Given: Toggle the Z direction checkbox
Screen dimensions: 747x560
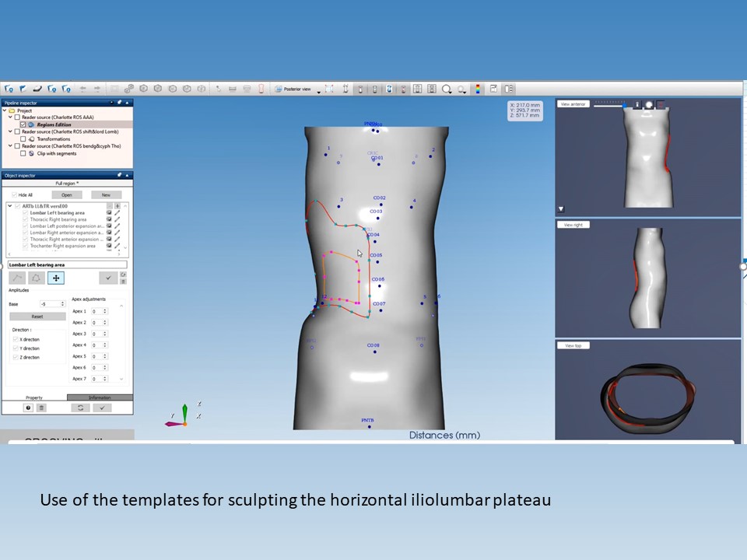Looking at the screenshot, I should (16, 357).
